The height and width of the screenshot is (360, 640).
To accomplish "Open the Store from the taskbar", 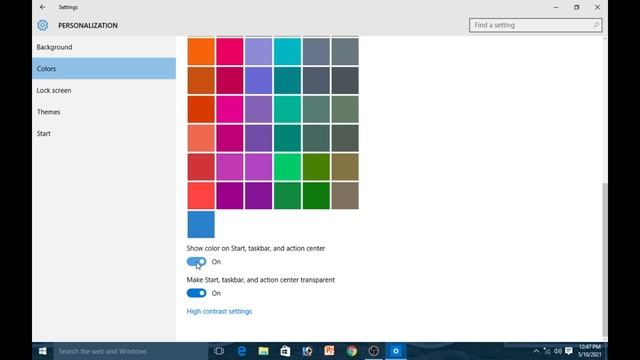I will pos(285,351).
